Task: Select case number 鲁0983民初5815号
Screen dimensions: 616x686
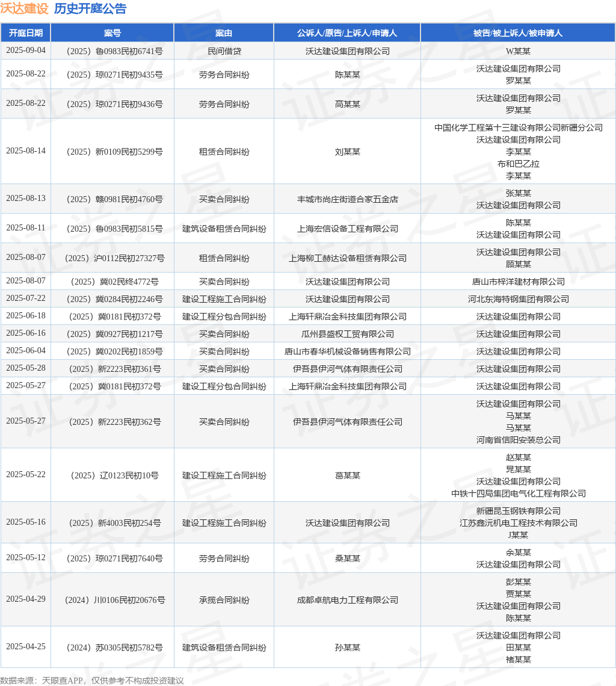Action: (x=115, y=229)
